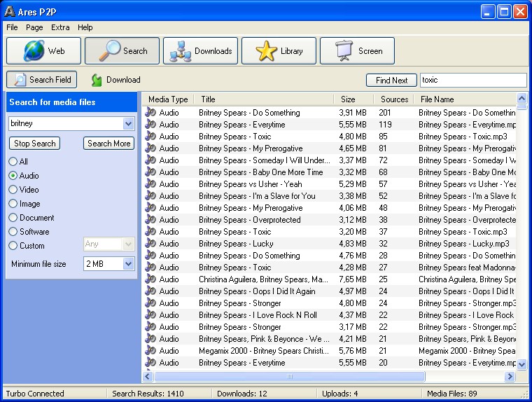Click audio icon of Christina Aguilera row
The image size is (532, 402).
click(150, 279)
